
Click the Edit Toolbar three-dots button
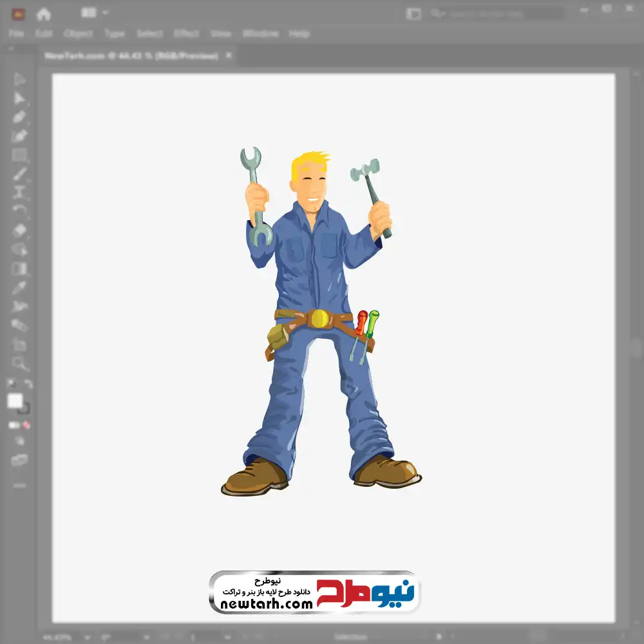tap(19, 484)
